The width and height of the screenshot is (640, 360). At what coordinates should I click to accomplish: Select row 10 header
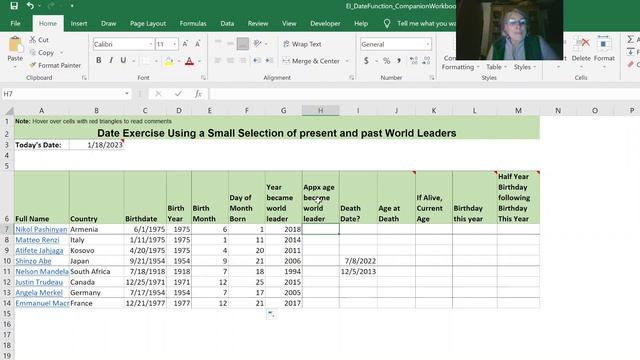[7, 261]
